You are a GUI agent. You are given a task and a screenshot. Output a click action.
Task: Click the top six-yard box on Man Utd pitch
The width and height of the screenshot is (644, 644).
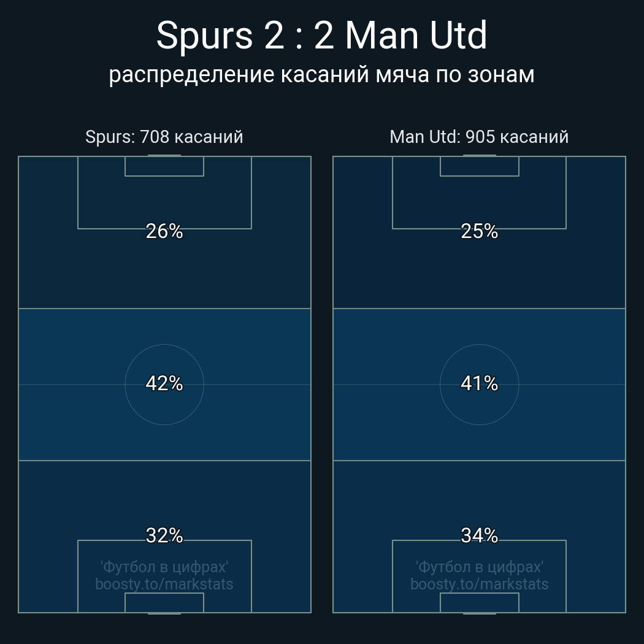point(479,166)
